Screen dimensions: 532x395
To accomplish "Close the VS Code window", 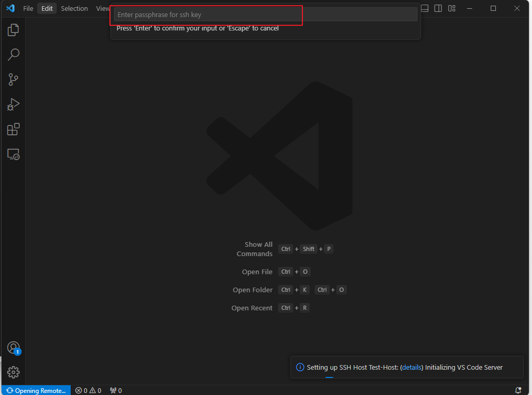I will tap(517, 8).
